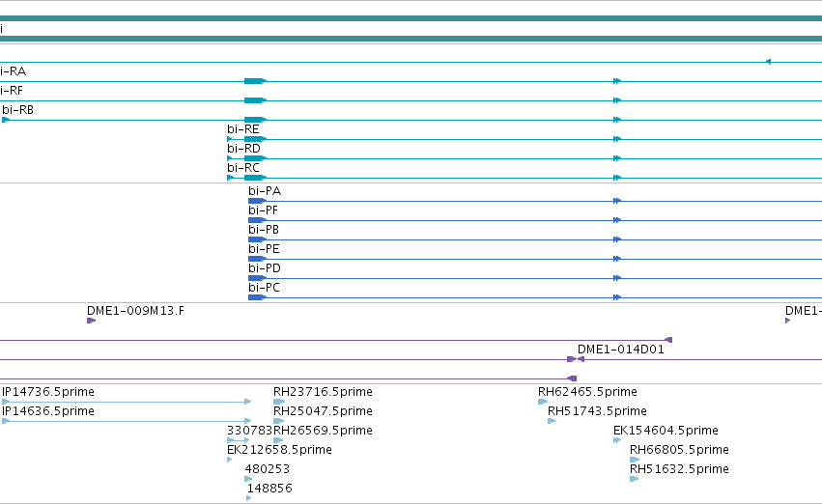
Task: Click the RH51632.5prime arrow glyph
Action: 634,479
